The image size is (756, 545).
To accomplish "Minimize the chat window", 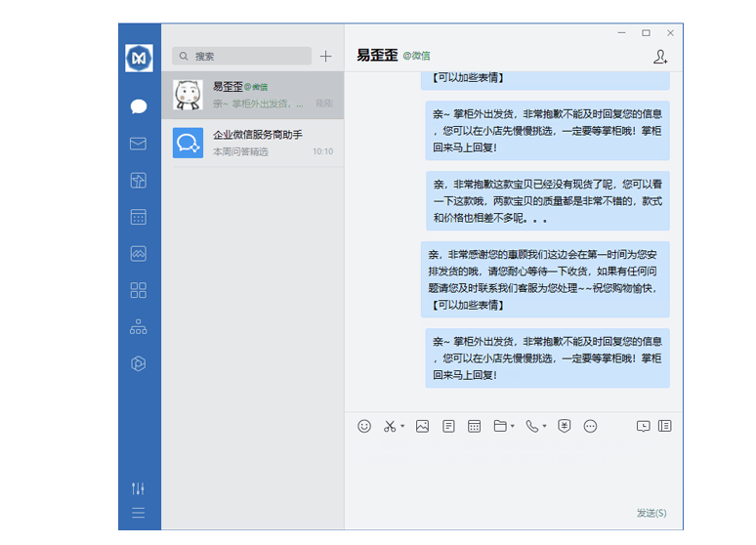I will [x=621, y=33].
